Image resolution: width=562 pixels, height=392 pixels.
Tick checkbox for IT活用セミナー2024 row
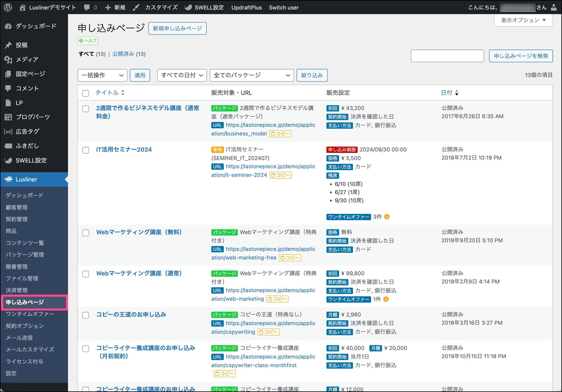(86, 150)
